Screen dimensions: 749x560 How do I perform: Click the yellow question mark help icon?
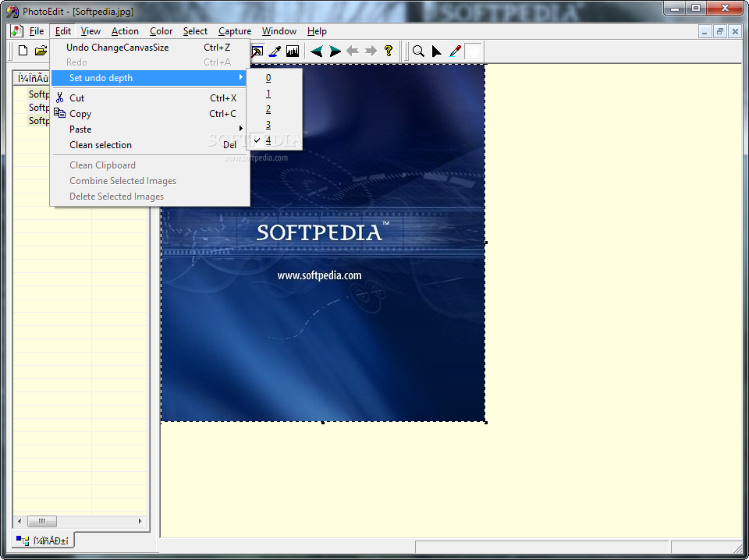[x=389, y=51]
